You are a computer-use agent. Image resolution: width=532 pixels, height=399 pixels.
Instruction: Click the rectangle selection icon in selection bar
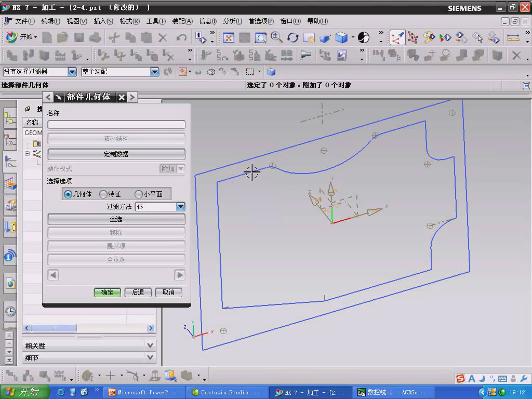[x=250, y=72]
